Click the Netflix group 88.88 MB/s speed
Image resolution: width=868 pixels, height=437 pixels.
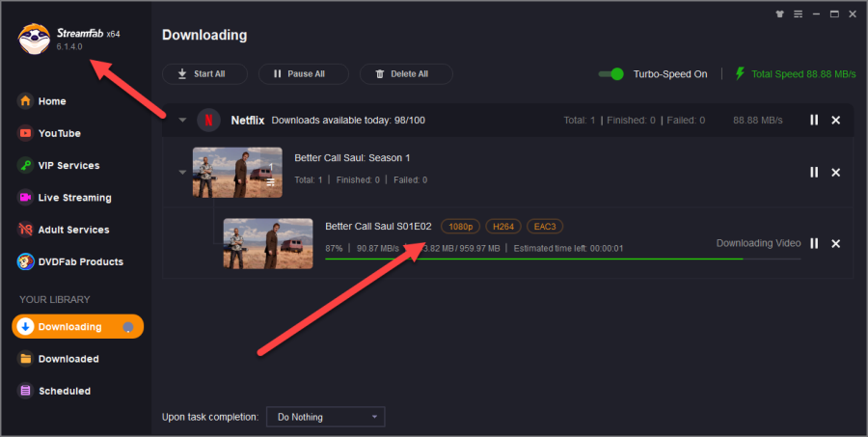pyautogui.click(x=758, y=121)
